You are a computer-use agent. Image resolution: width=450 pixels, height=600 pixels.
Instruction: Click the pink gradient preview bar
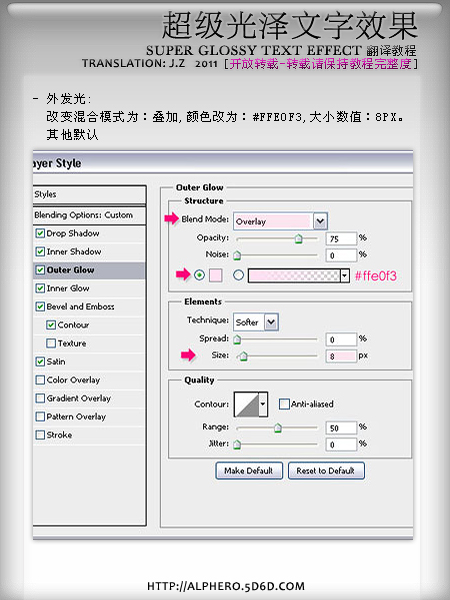pos(294,276)
